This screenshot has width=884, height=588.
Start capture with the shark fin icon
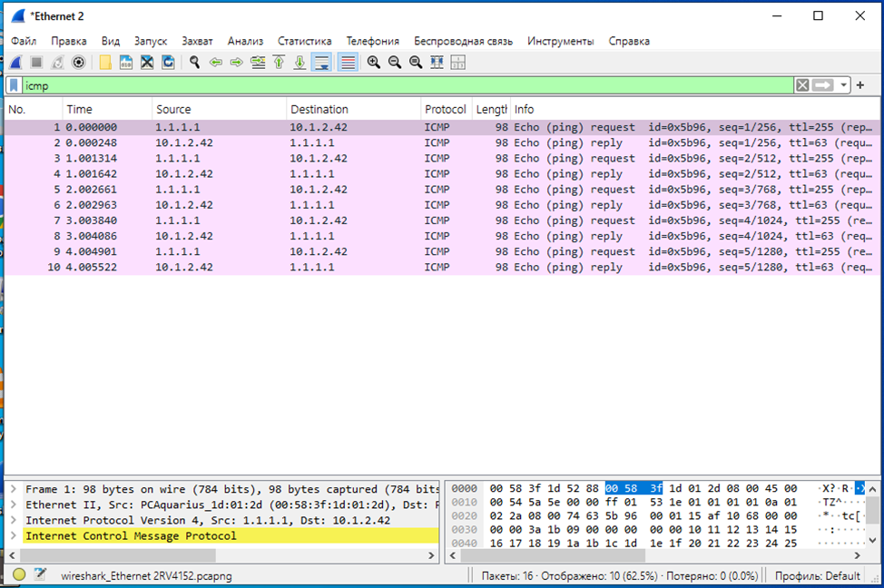[15, 63]
